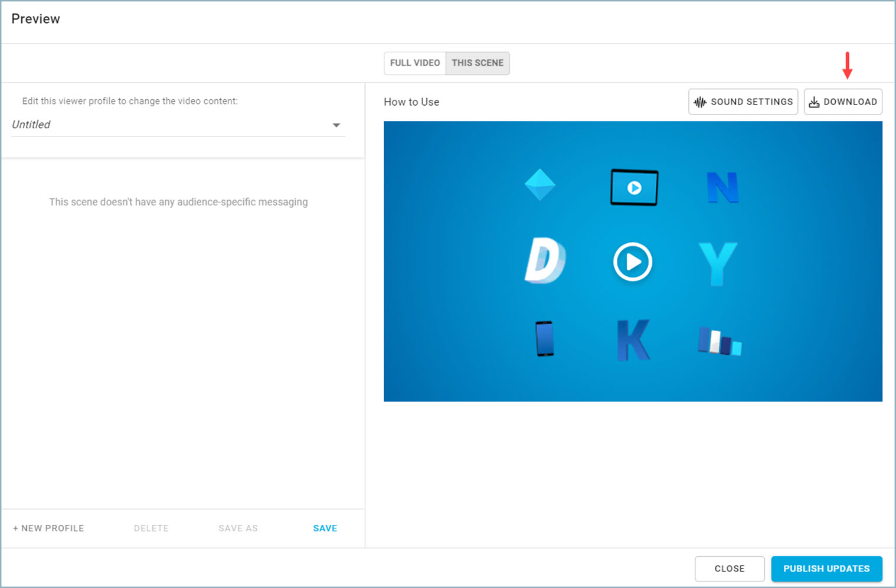Viewport: 896px width, 588px height.
Task: Click the waveform icon in Sound Settings
Action: tap(700, 102)
